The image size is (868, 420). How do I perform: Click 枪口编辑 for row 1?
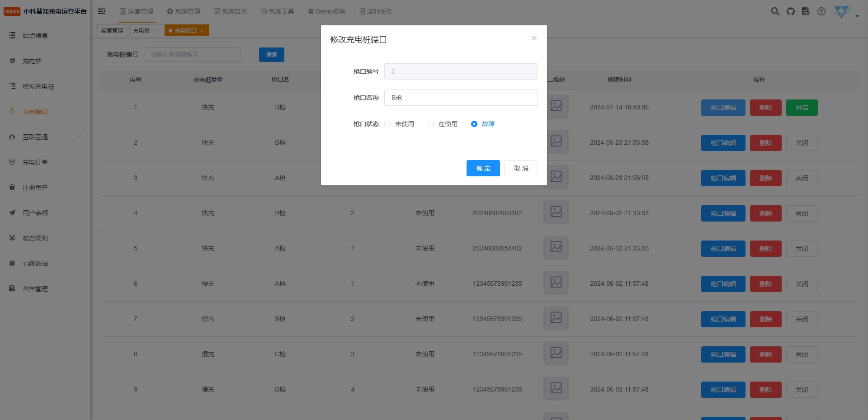coord(723,108)
